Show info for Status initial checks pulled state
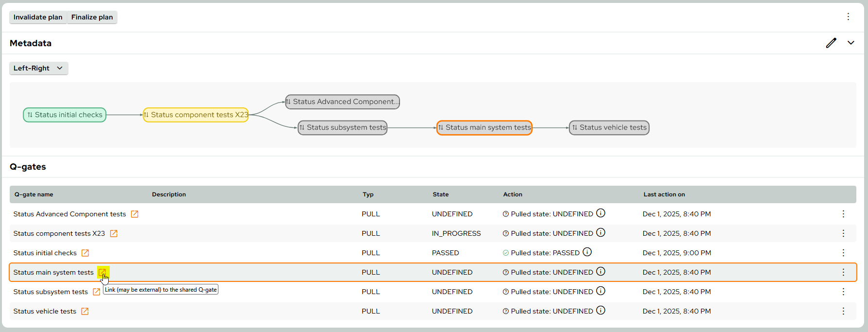The image size is (868, 332). 587,252
